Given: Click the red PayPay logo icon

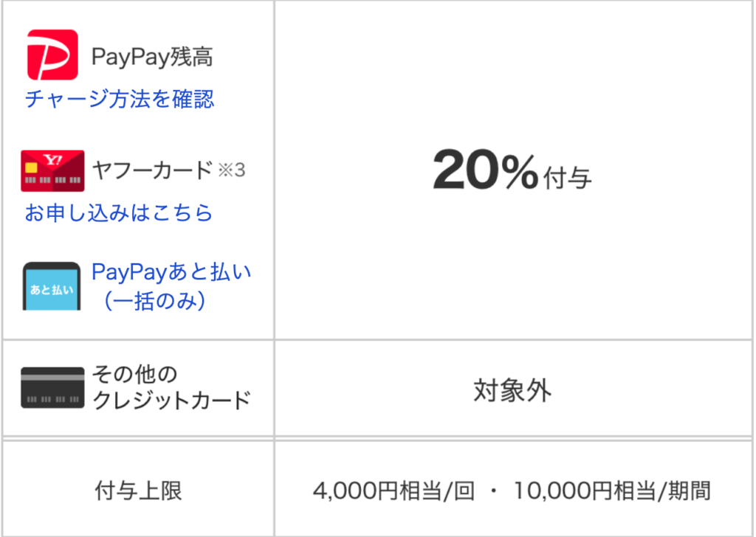Looking at the screenshot, I should (x=52, y=55).
